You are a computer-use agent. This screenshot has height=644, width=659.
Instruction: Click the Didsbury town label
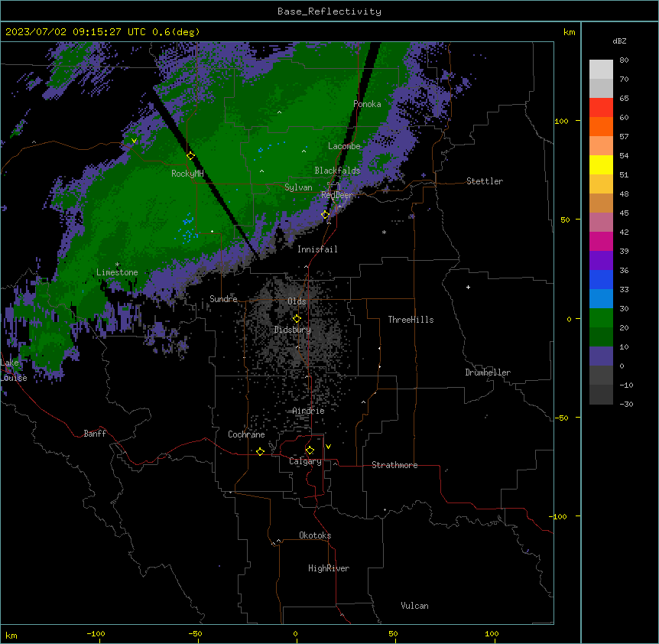(293, 330)
